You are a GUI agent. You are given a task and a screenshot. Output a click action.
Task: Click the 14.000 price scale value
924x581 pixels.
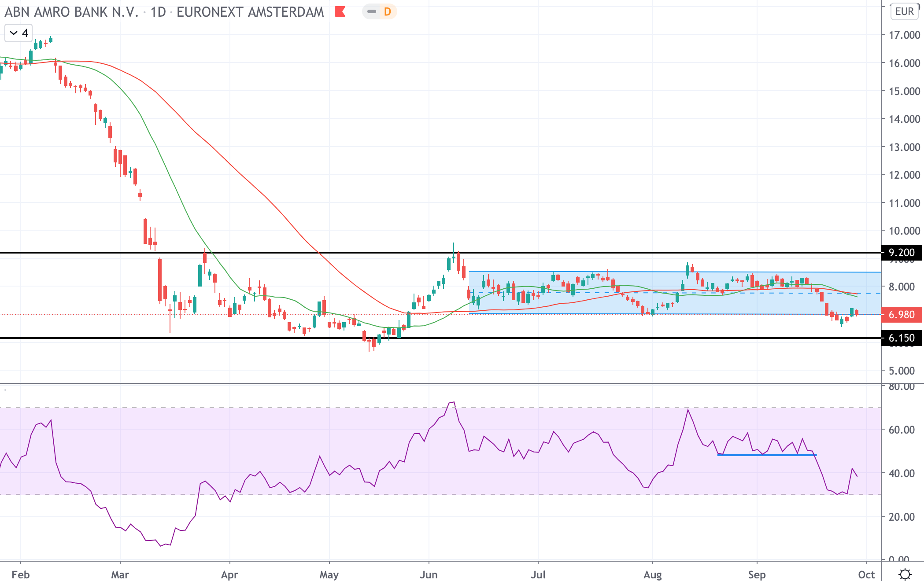[x=904, y=119]
